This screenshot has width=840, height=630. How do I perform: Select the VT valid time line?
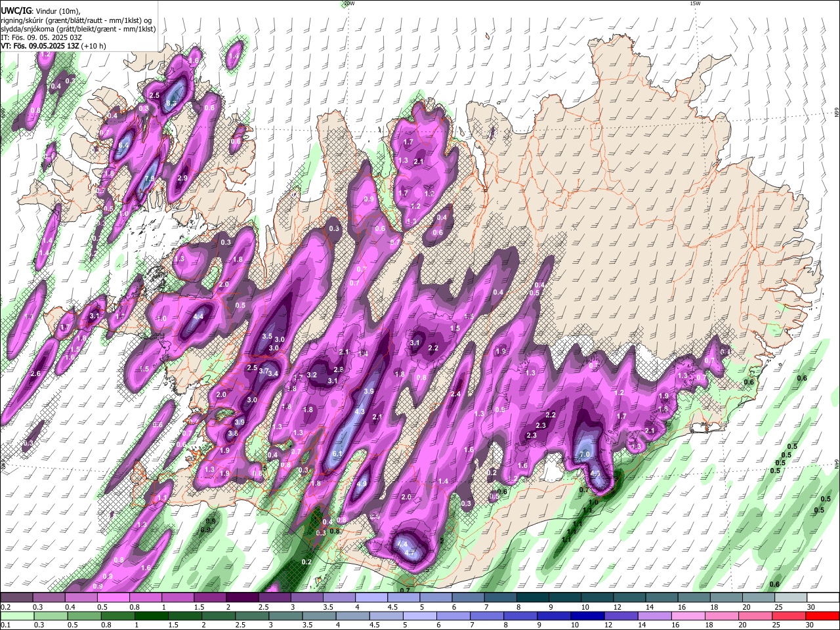click(x=54, y=46)
